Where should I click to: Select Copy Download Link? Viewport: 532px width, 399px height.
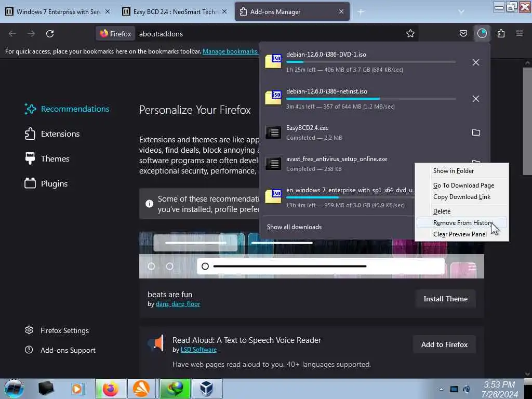click(x=461, y=197)
